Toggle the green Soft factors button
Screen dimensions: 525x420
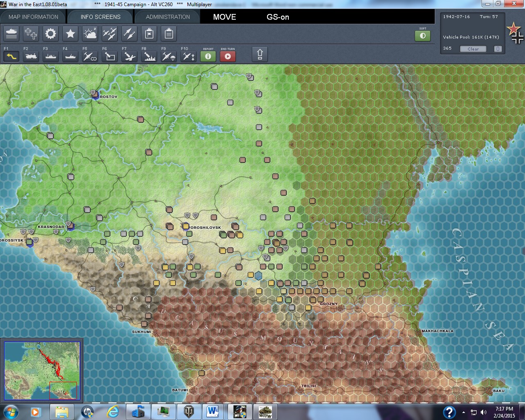pos(423,36)
